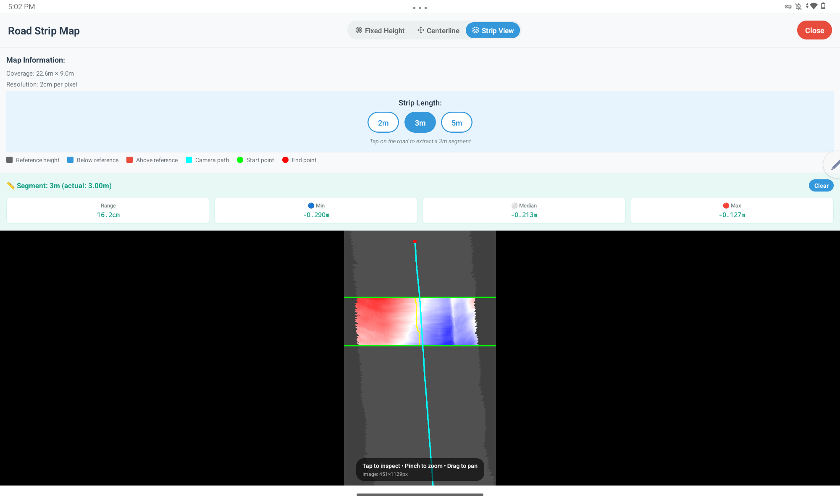Select the 5m strip length
The image size is (840, 504).
[x=457, y=123]
